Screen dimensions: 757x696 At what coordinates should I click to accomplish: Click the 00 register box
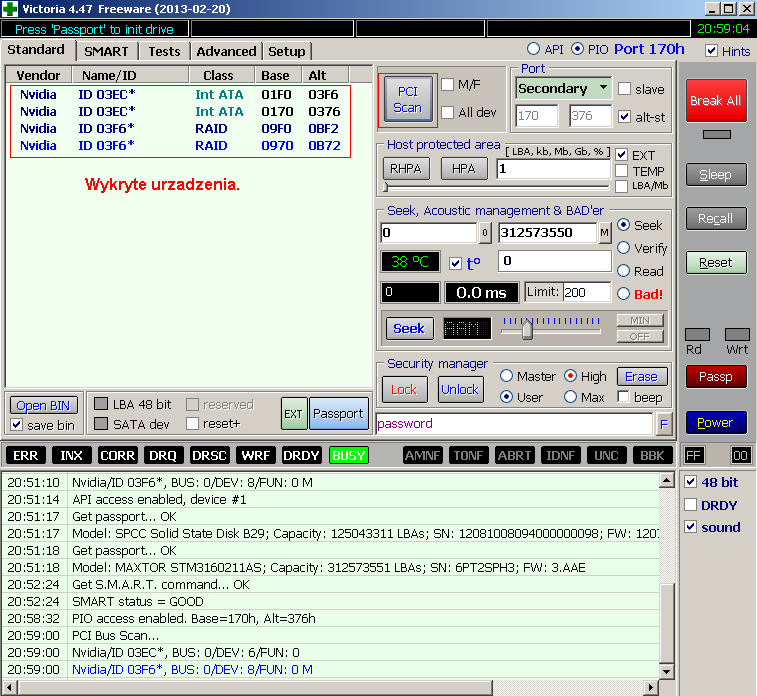tap(741, 455)
